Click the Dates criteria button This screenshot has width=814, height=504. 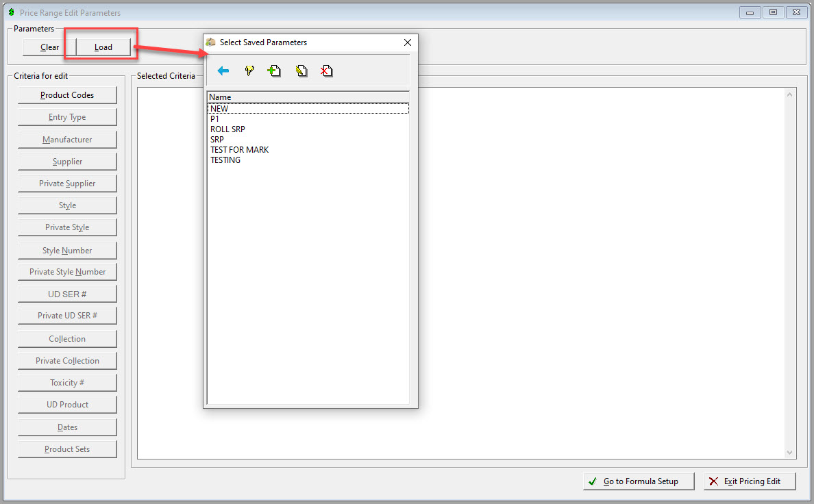coord(67,427)
